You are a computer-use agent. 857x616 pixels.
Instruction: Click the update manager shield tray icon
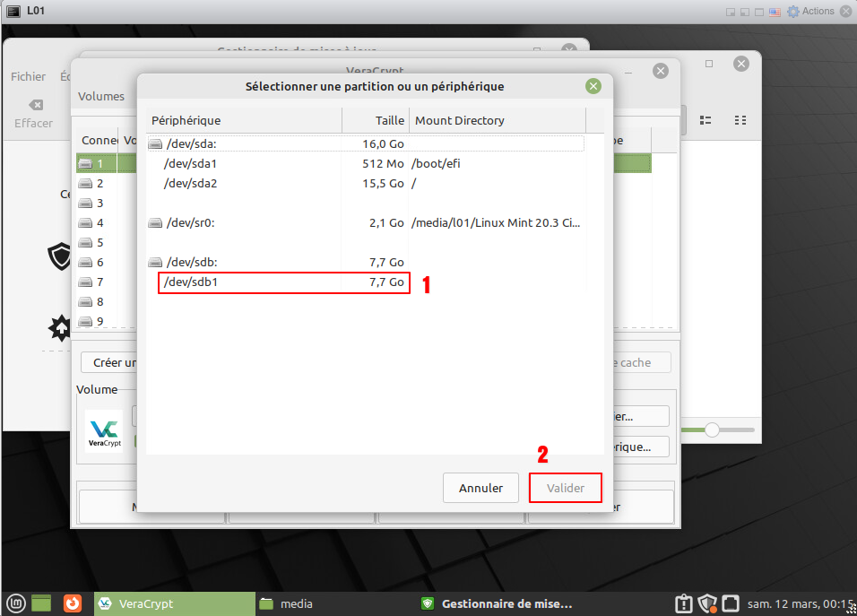pos(707,603)
